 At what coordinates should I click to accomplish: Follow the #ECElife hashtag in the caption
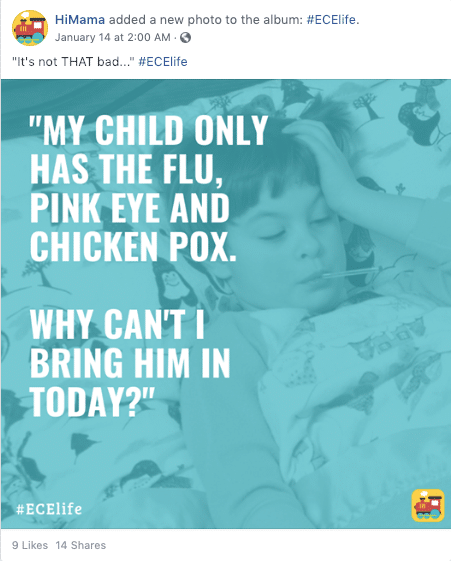click(x=163, y=62)
